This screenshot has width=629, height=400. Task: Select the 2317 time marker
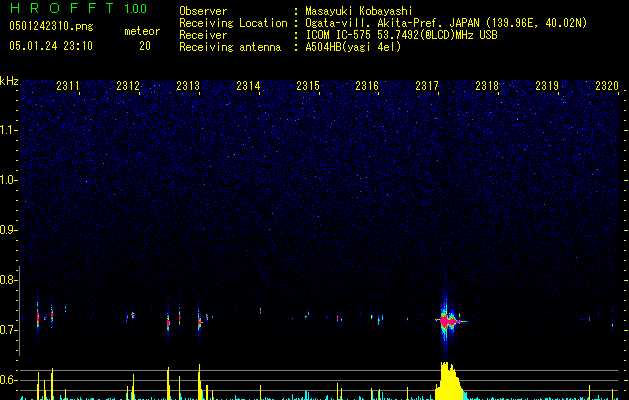(427, 87)
